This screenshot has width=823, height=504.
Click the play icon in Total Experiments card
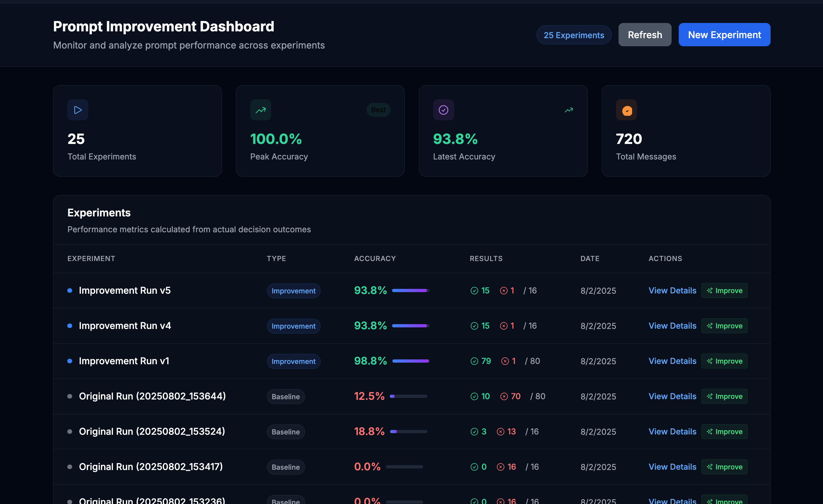tap(78, 110)
